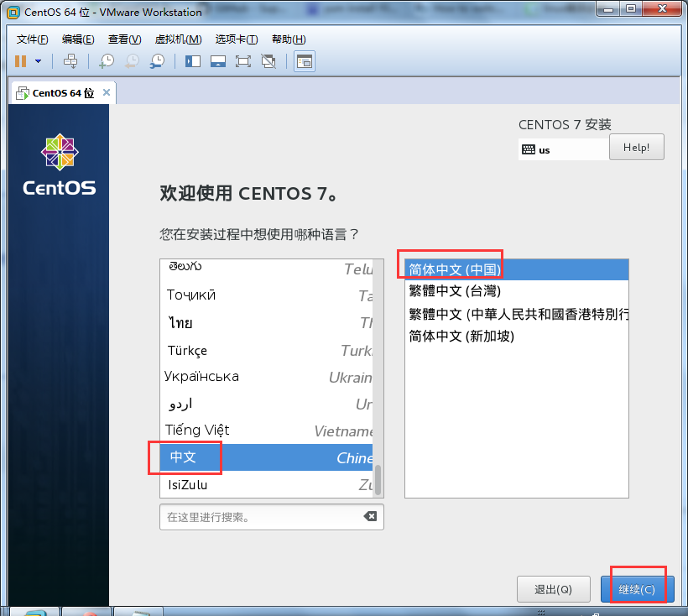Click the VMware title bar app icon
This screenshot has height=616, width=688.
pyautogui.click(x=13, y=13)
